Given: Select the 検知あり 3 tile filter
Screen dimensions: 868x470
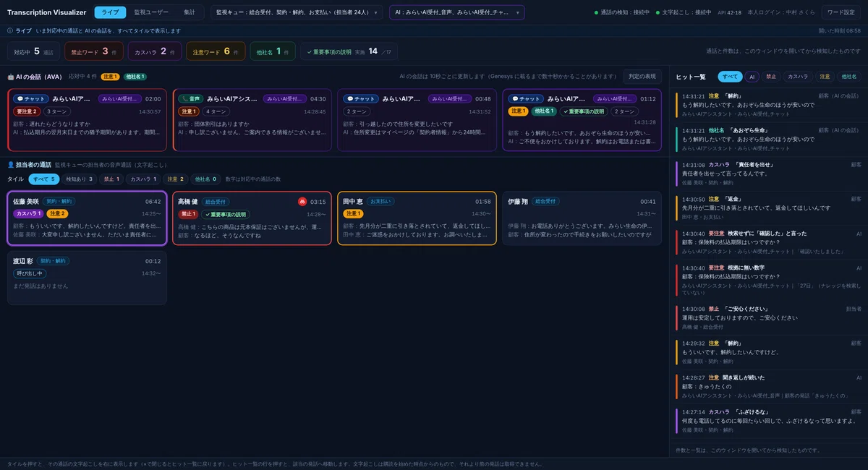Looking at the screenshot, I should pyautogui.click(x=80, y=179).
